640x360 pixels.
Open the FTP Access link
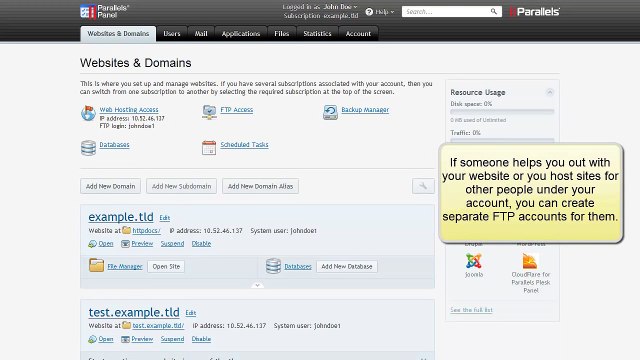pyautogui.click(x=237, y=109)
